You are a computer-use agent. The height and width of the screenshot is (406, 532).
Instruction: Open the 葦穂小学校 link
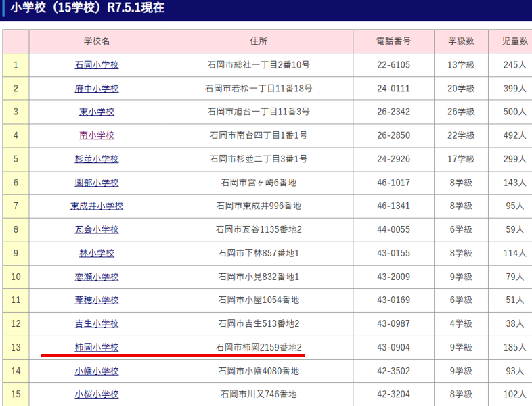point(97,300)
